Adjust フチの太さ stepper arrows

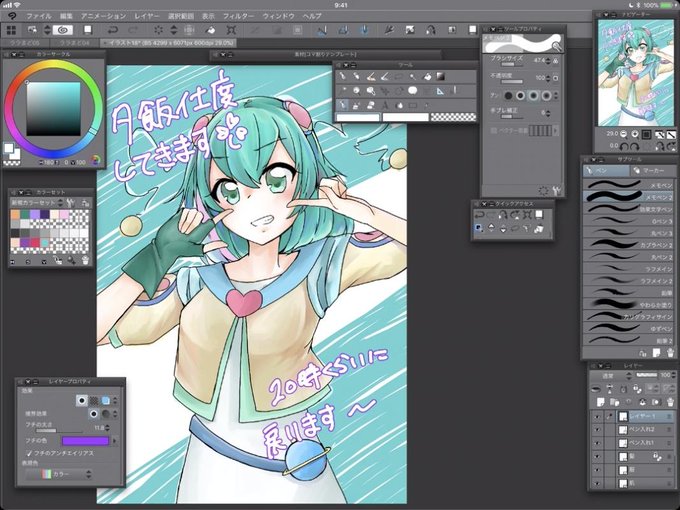point(107,428)
